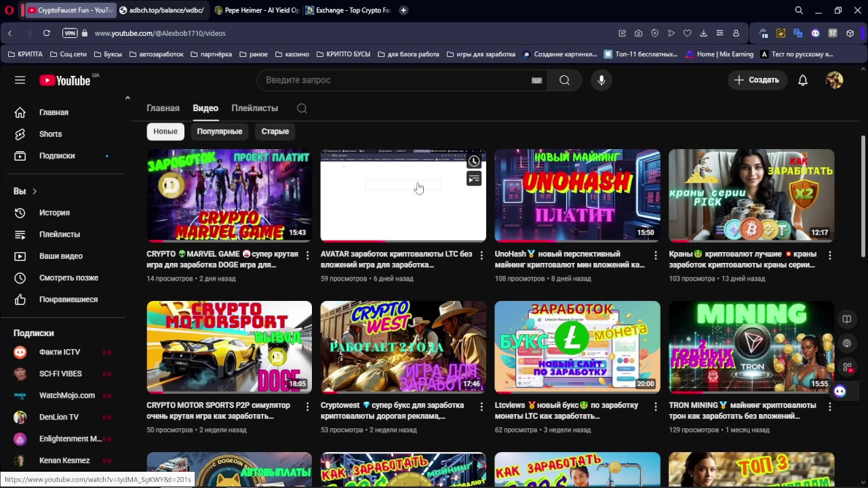Add AVATAR video to Watch Later
The image size is (868, 488).
pyautogui.click(x=474, y=161)
